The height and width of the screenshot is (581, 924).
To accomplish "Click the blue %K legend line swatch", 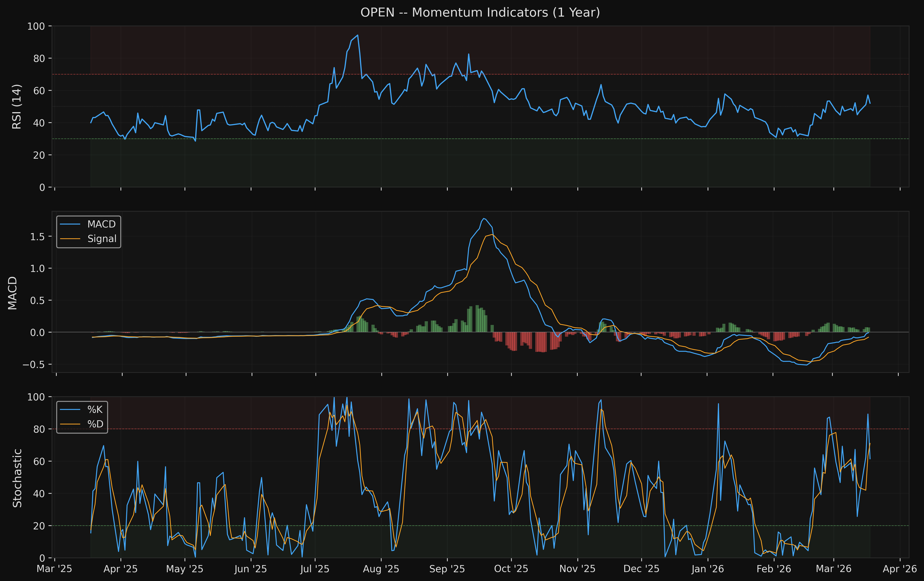I will [70, 410].
